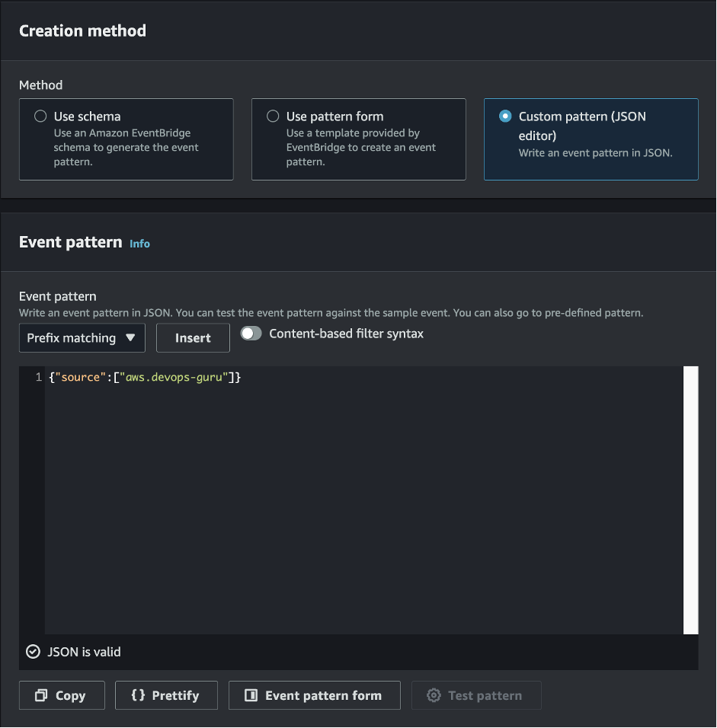
Task: Enable Content-based filter syntax
Action: click(x=251, y=333)
